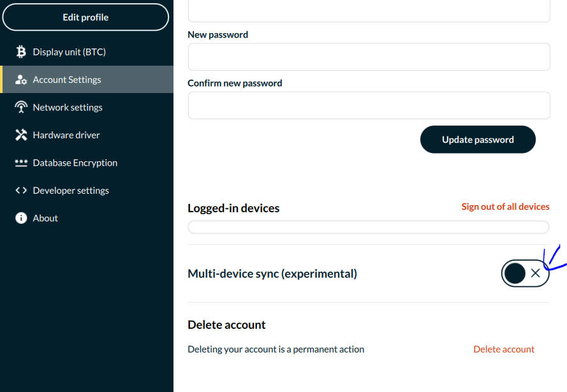This screenshot has width=567, height=392.
Task: Sign out of all devices
Action: tap(505, 206)
